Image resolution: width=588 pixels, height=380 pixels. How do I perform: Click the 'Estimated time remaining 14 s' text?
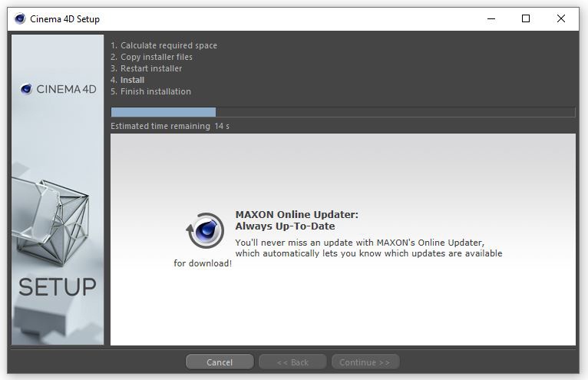tap(170, 126)
